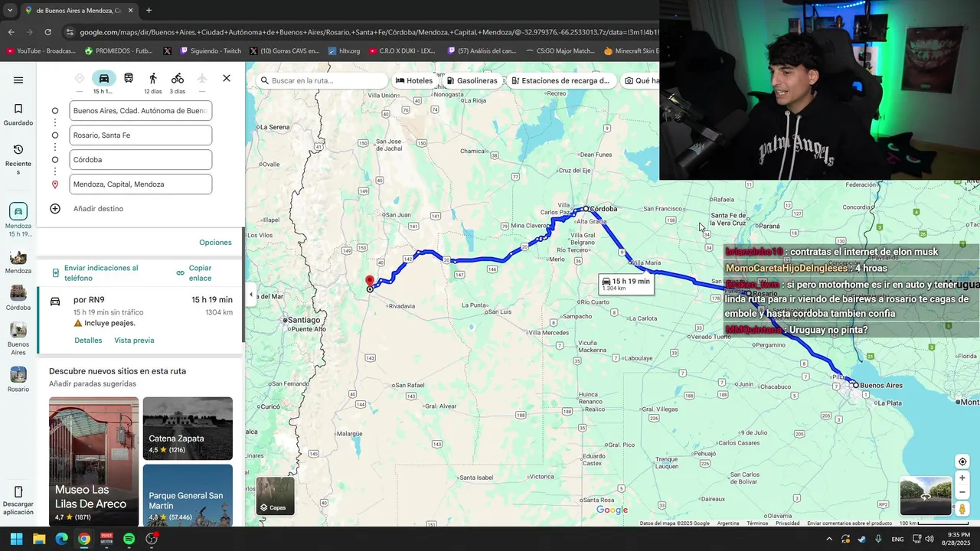Image resolution: width=980 pixels, height=551 pixels.
Task: Reload the page
Action: point(47,32)
